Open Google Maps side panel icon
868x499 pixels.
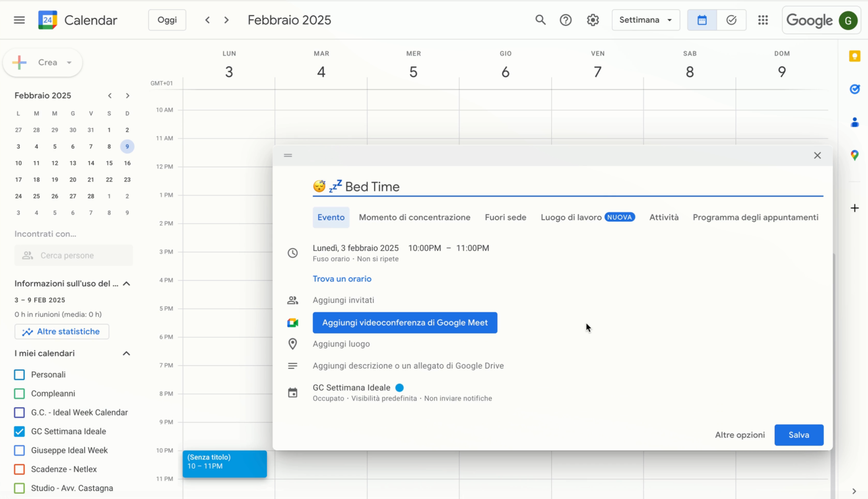(x=855, y=155)
